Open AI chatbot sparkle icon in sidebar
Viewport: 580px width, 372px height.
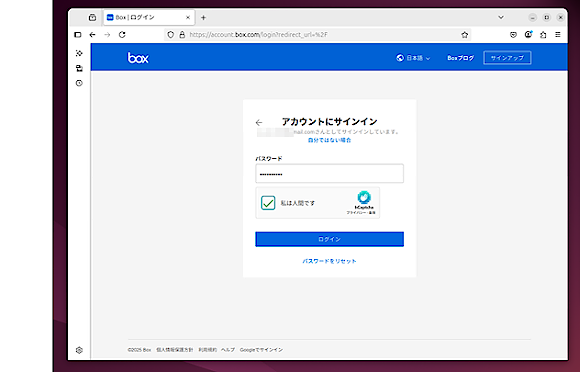(x=79, y=53)
